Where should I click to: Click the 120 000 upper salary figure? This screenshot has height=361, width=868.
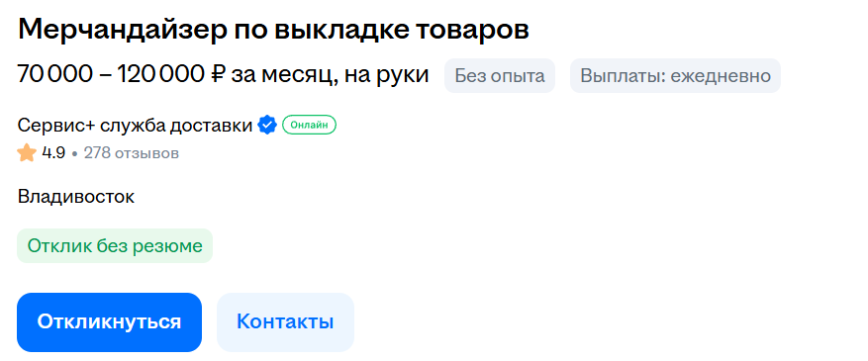[x=160, y=74]
